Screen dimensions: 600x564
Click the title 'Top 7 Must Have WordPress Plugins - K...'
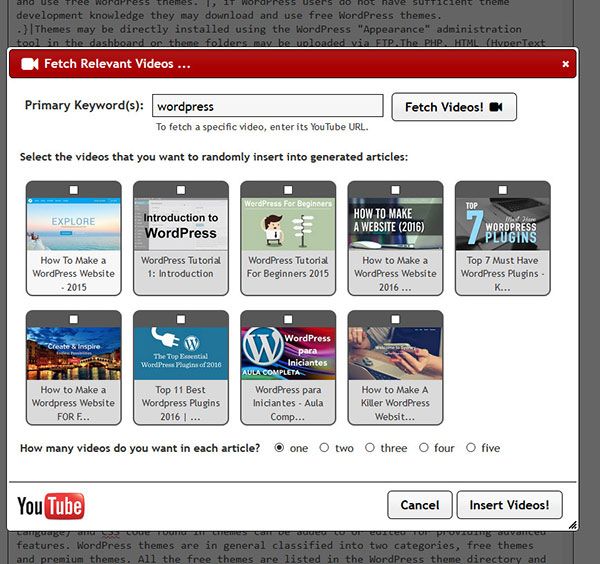click(x=503, y=274)
